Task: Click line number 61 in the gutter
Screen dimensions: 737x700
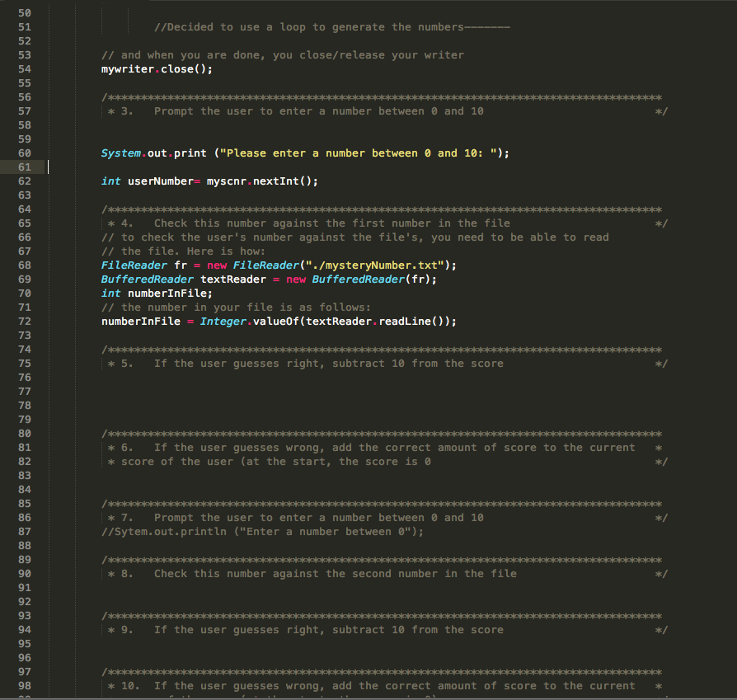Action: (25, 167)
